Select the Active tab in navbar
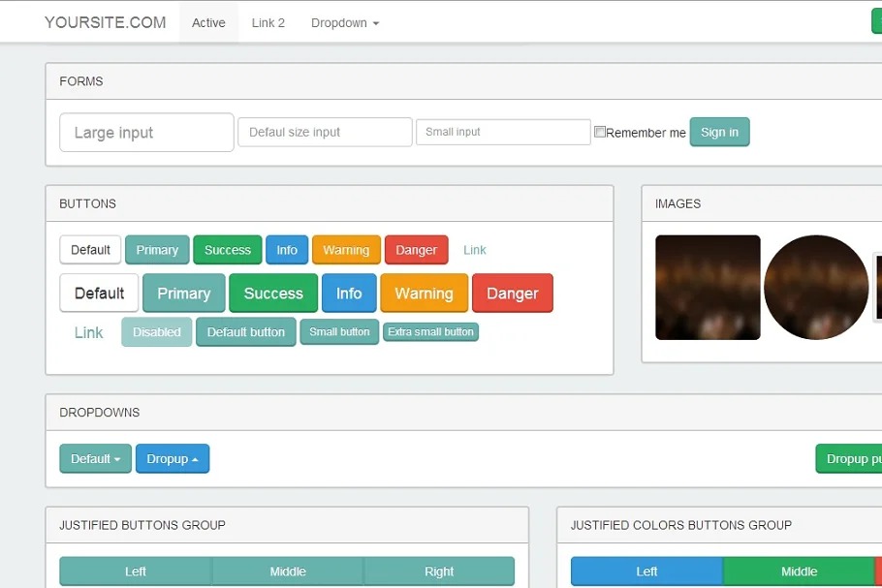The image size is (882, 588). pos(208,23)
